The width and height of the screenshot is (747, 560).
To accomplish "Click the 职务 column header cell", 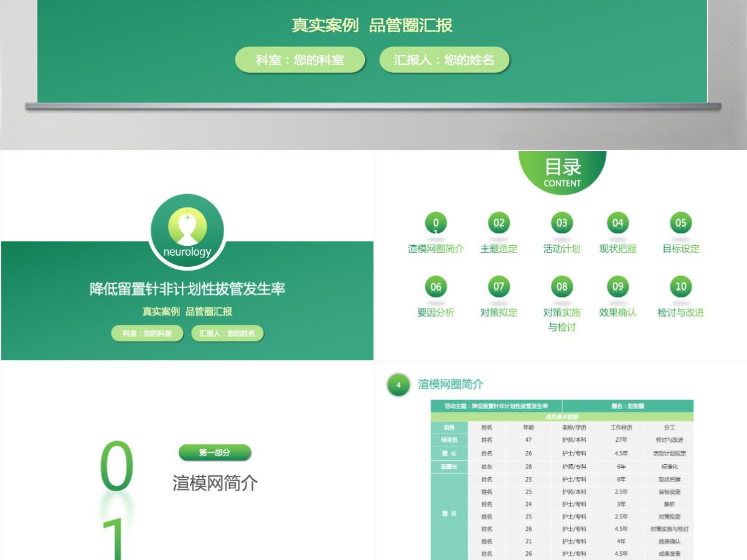I will coord(449,427).
